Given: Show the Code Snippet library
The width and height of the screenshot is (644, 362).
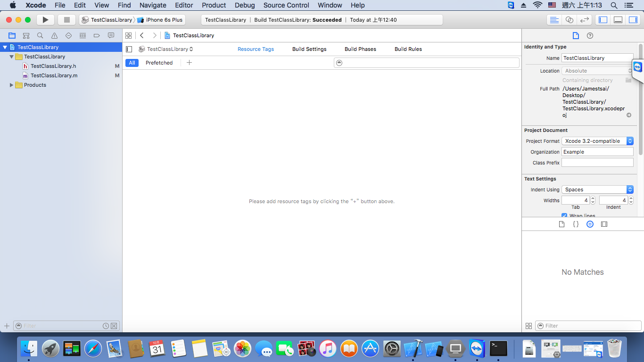Looking at the screenshot, I should pyautogui.click(x=576, y=224).
